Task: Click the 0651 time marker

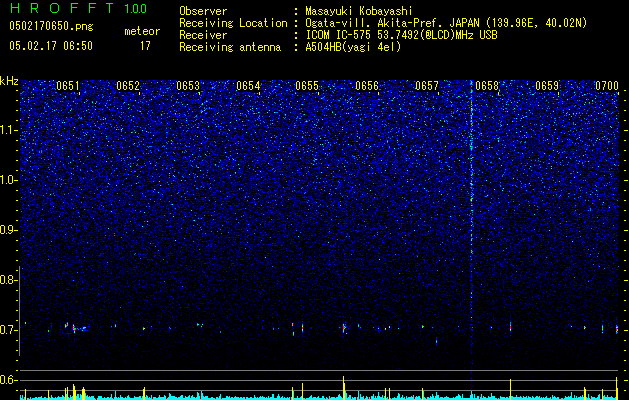Action: point(68,86)
